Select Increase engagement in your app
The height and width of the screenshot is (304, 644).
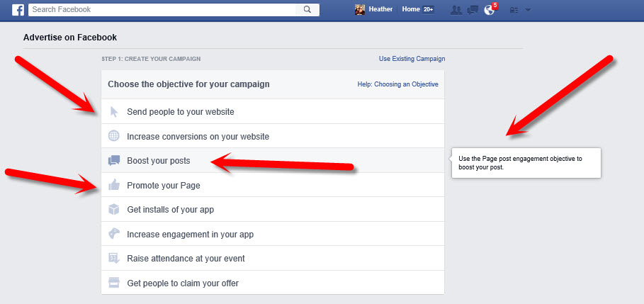click(273, 234)
